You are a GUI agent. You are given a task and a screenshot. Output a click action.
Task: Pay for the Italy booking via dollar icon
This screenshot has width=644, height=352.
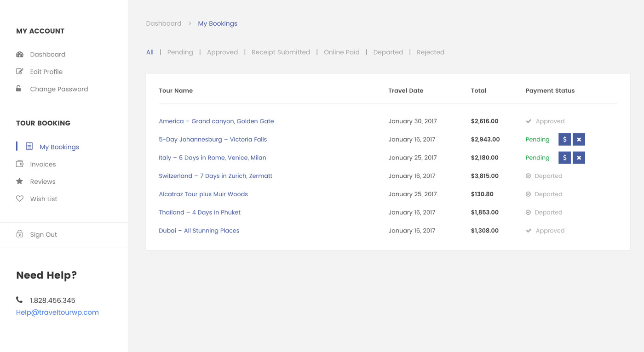564,158
